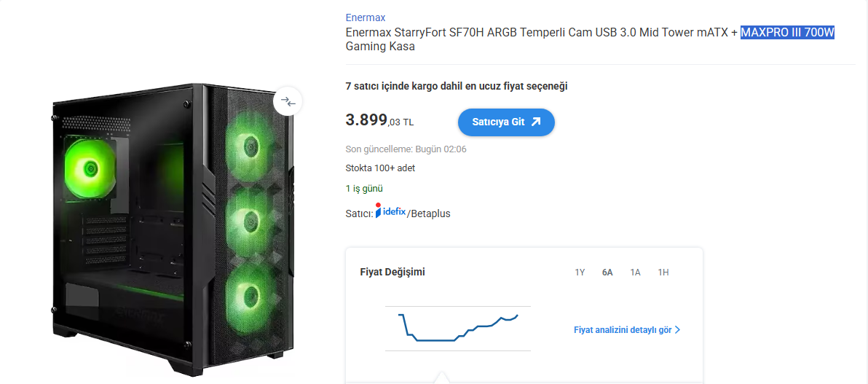The width and height of the screenshot is (868, 384).
Task: Click the 3.899,03 TL price
Action: pos(379,121)
